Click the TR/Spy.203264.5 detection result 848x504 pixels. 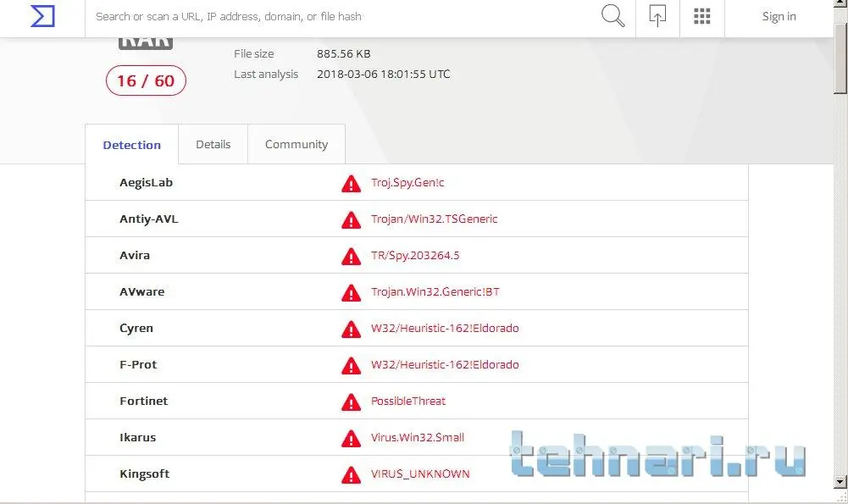pos(415,255)
